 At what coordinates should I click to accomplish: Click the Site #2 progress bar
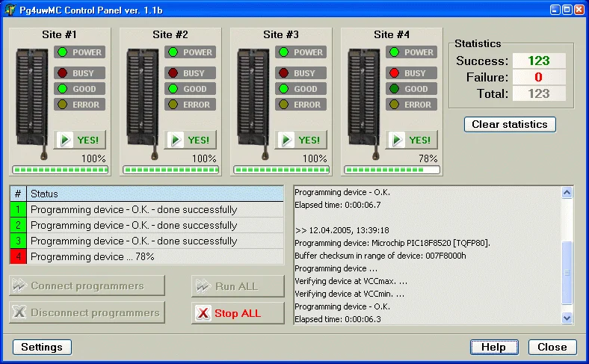click(171, 170)
